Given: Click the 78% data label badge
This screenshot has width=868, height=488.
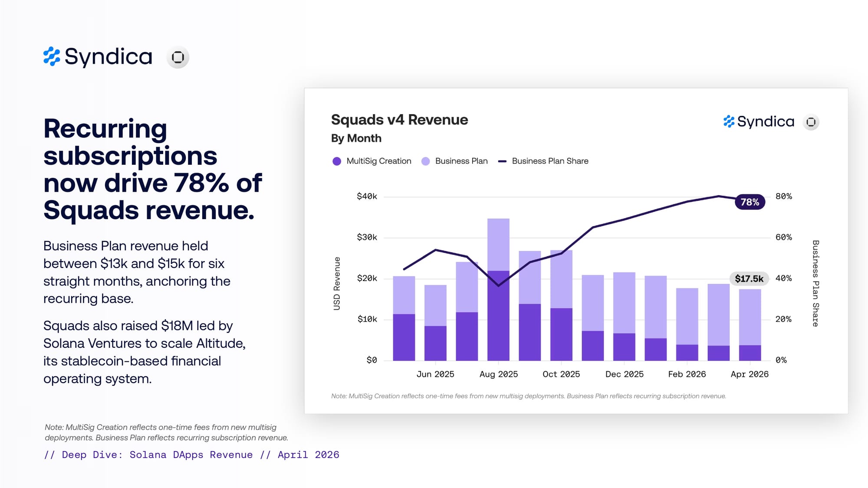Looking at the screenshot, I should [750, 202].
